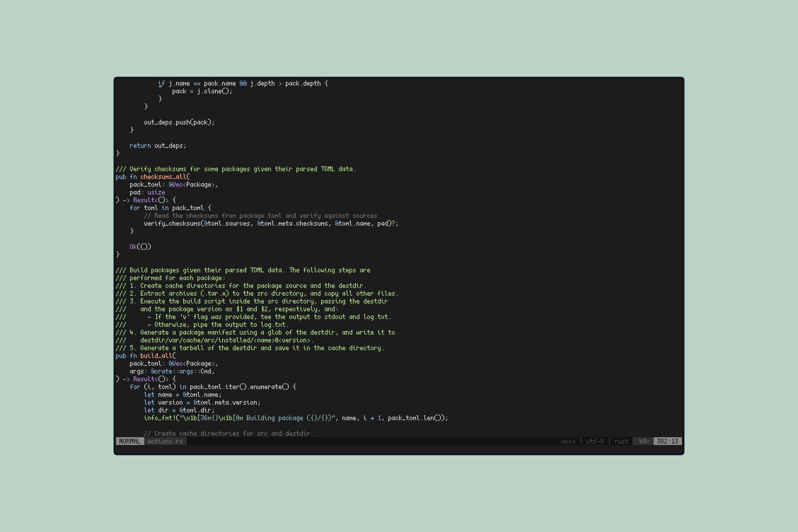Click the info_fmt! macro call
The image size is (798, 532).
(x=296, y=418)
